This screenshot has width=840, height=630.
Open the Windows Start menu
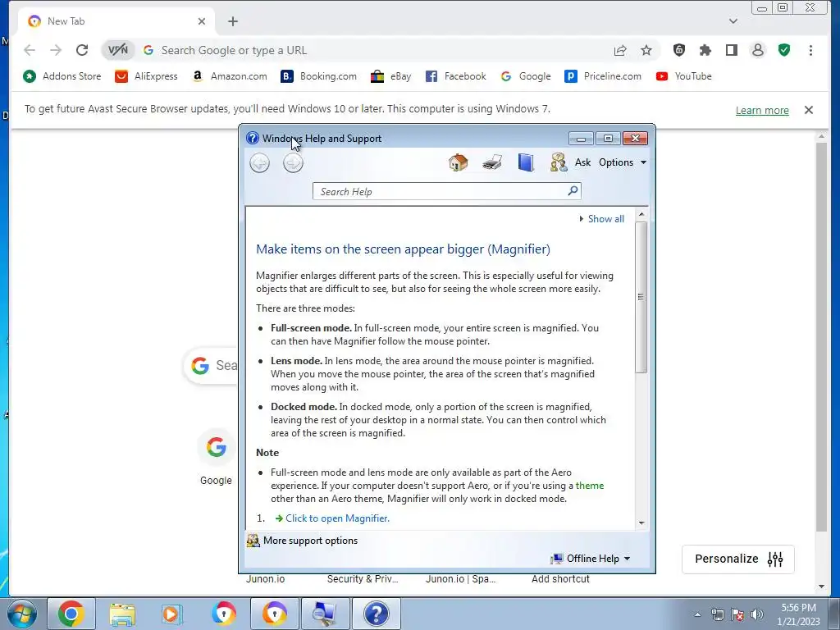click(22, 614)
